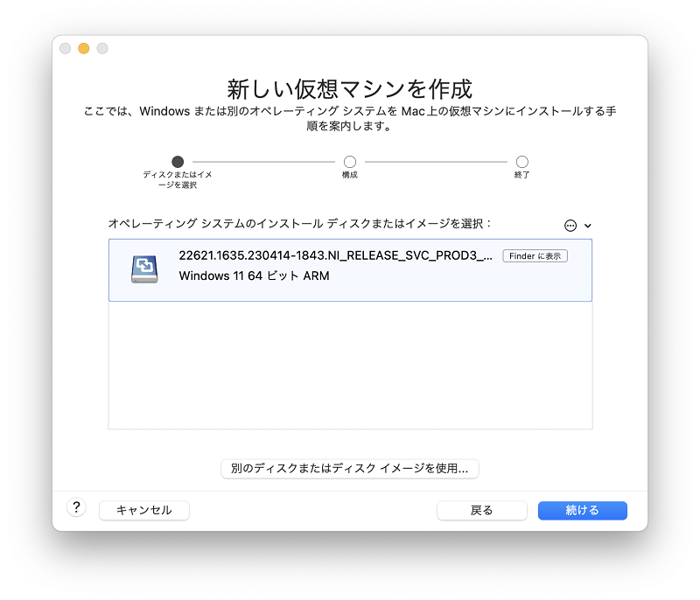The image size is (700, 600).
Task: Click 別のディスクまたはディスク イメージを使用 button
Action: (349, 469)
